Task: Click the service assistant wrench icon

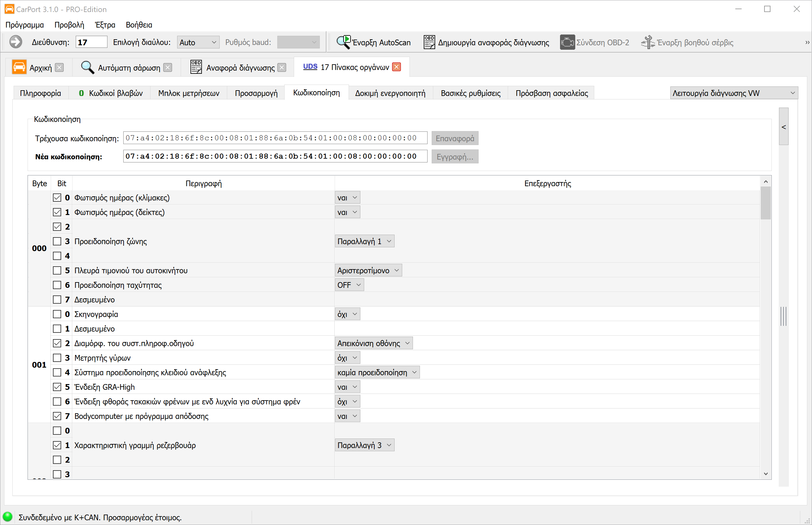Action: click(x=648, y=42)
